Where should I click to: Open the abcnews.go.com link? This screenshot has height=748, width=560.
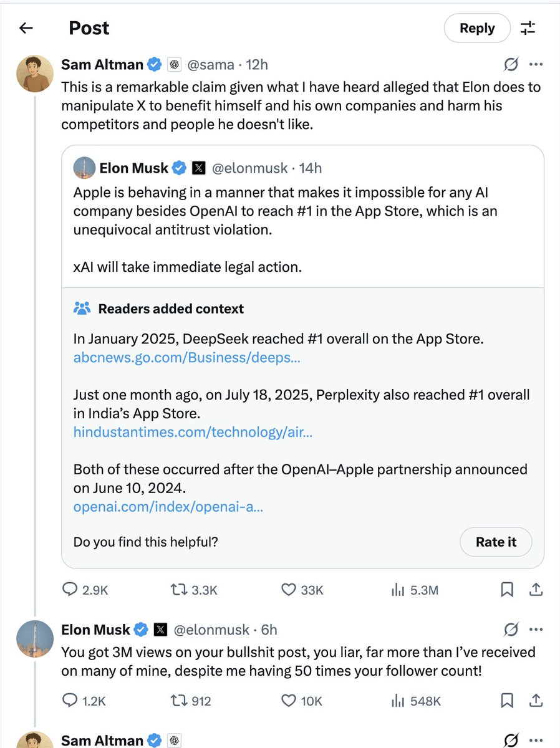[187, 358]
